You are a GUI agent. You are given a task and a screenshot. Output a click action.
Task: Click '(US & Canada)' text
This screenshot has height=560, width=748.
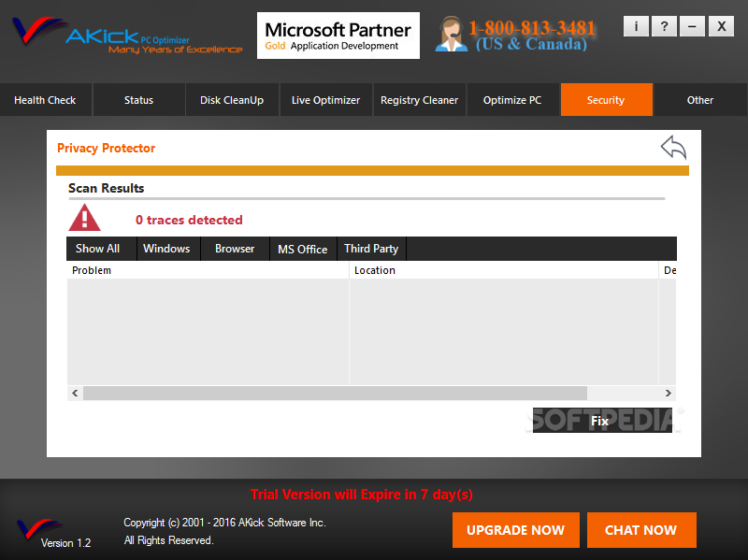pos(531,44)
